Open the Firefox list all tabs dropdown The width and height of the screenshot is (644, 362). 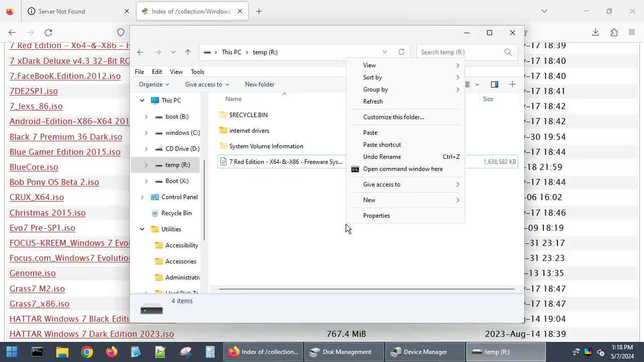point(544,11)
